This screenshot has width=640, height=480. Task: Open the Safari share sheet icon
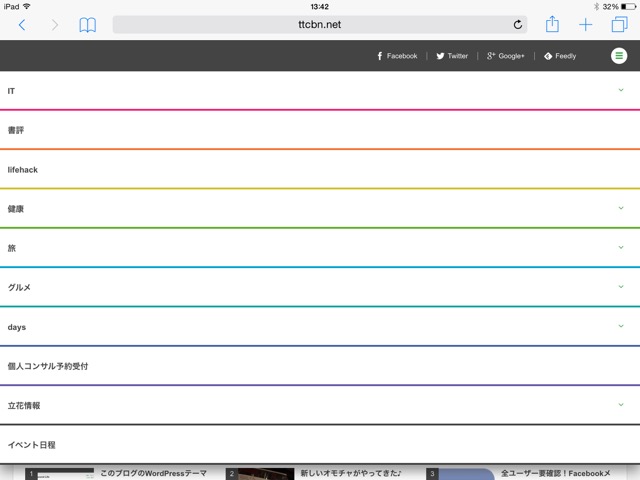pos(552,24)
